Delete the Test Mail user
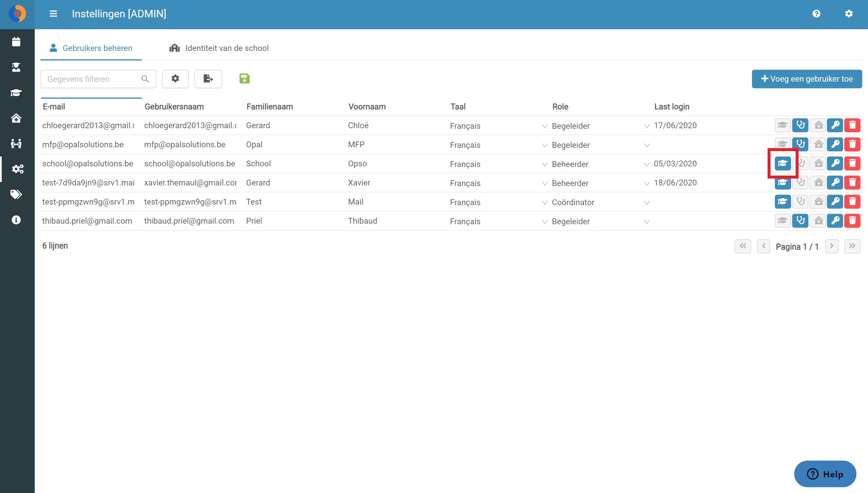This screenshot has width=868, height=493. 852,202
